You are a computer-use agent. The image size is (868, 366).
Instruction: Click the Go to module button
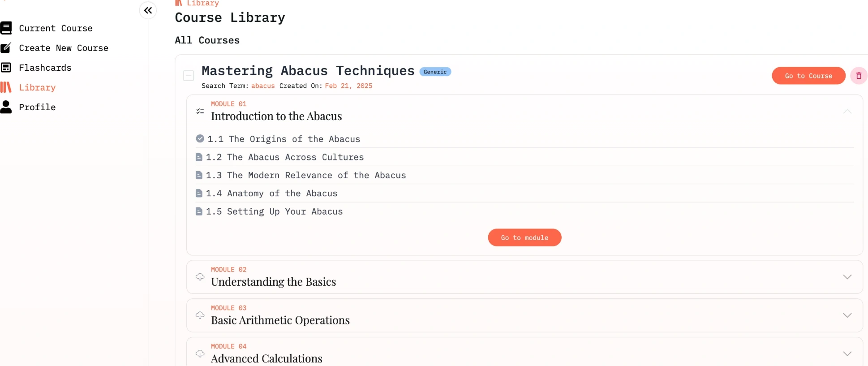(x=524, y=237)
